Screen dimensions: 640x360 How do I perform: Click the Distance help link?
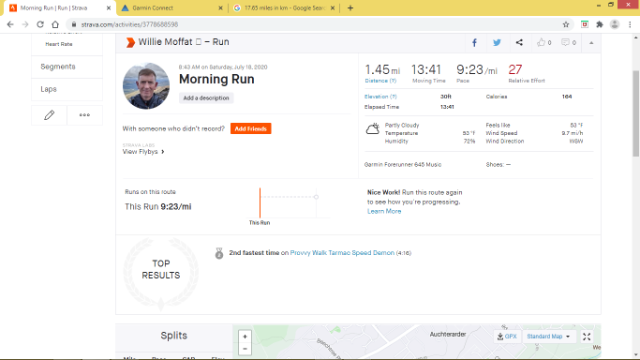380,81
